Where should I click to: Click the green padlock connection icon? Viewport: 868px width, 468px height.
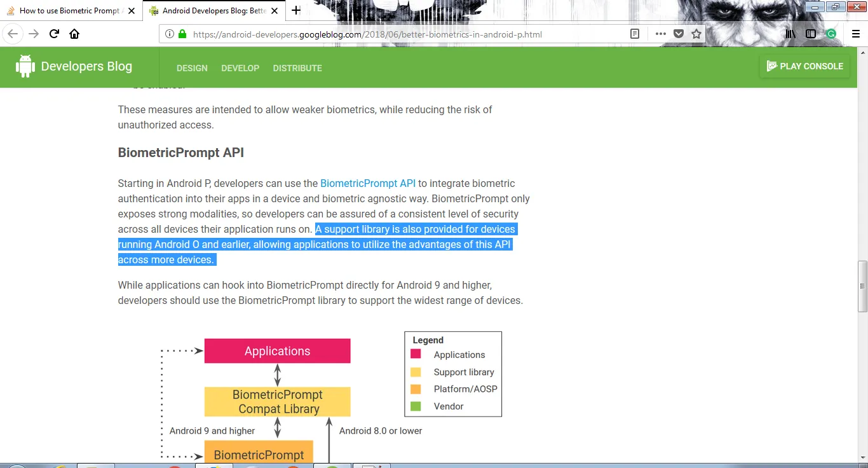pyautogui.click(x=182, y=34)
